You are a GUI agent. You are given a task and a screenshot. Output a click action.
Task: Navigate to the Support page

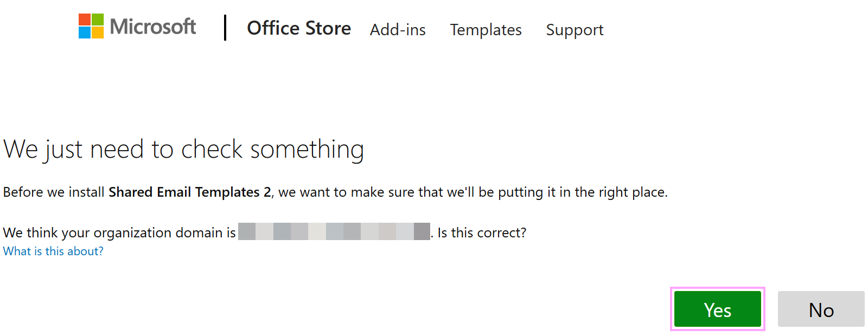coord(575,30)
